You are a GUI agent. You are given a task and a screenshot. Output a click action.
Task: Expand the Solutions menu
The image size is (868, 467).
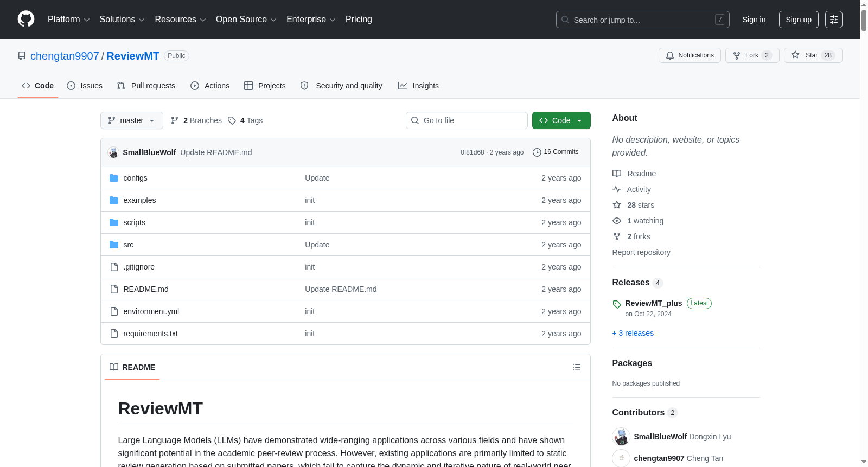coord(122,20)
